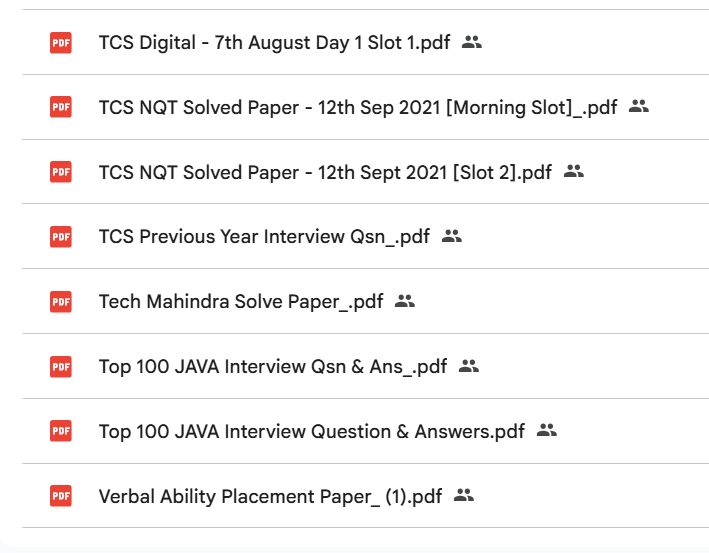
Task: Select TCS NQT Solved Paper [Slot 2].pdf
Action: click(325, 172)
